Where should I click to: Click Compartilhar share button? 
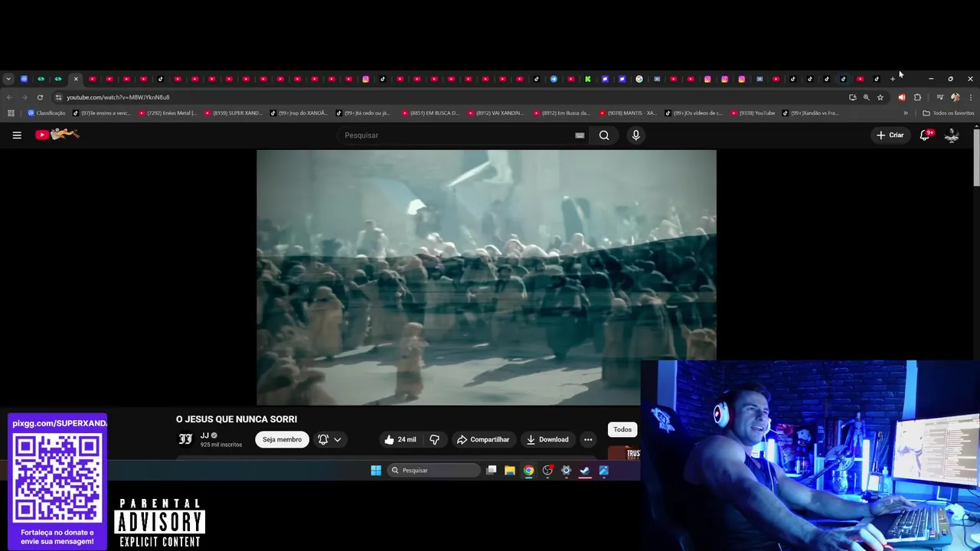[x=483, y=439]
